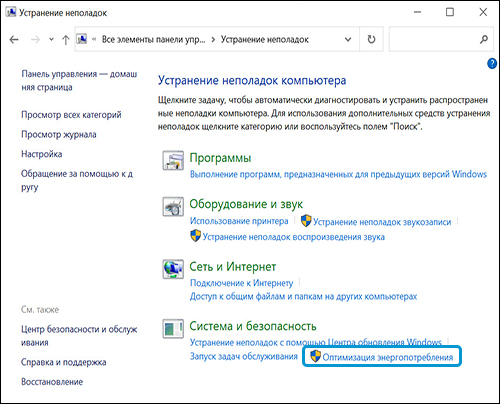This screenshot has height=404, width=500.
Task: Open 'Панель управления — домашняя страница'
Action: 79,80
